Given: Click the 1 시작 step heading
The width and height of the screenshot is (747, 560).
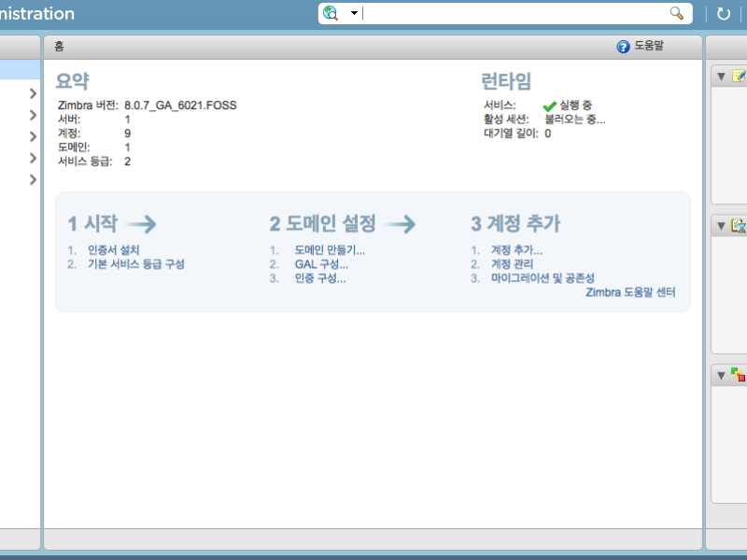Looking at the screenshot, I should tap(92, 224).
